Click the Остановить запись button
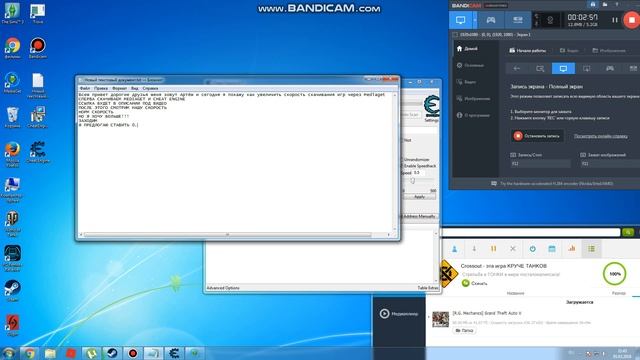 point(537,136)
